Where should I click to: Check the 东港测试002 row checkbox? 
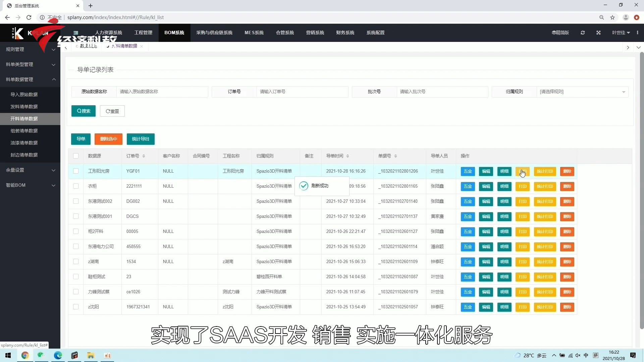76,201
